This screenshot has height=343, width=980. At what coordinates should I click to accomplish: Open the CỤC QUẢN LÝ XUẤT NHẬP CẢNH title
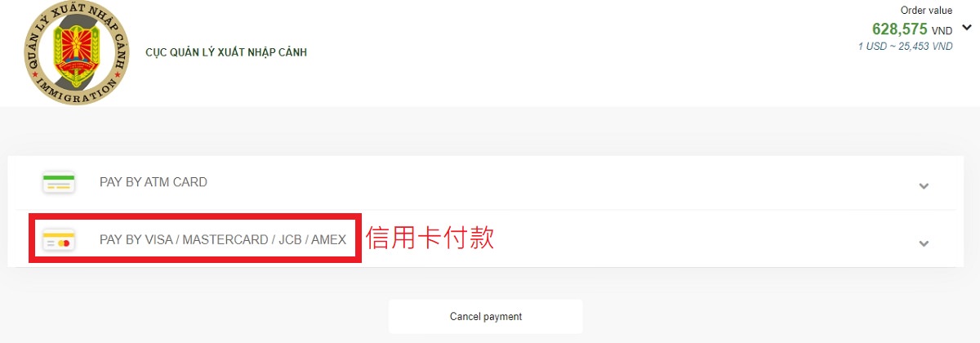tap(226, 52)
